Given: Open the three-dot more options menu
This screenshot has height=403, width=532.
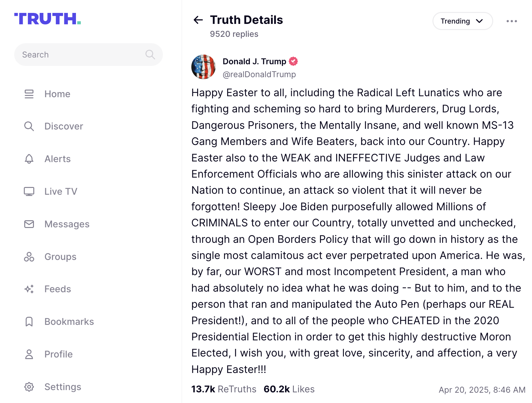Looking at the screenshot, I should pyautogui.click(x=512, y=21).
